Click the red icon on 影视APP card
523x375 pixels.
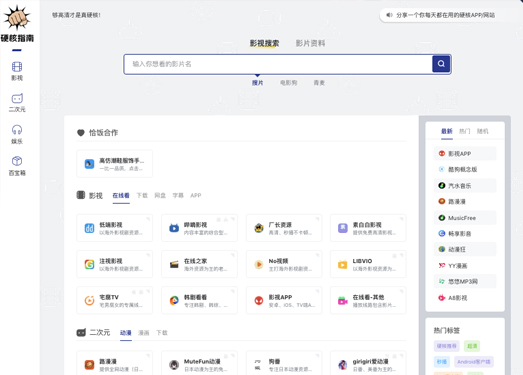point(259,301)
